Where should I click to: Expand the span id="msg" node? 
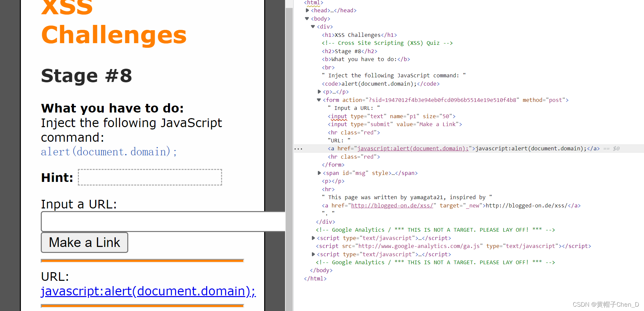point(320,173)
